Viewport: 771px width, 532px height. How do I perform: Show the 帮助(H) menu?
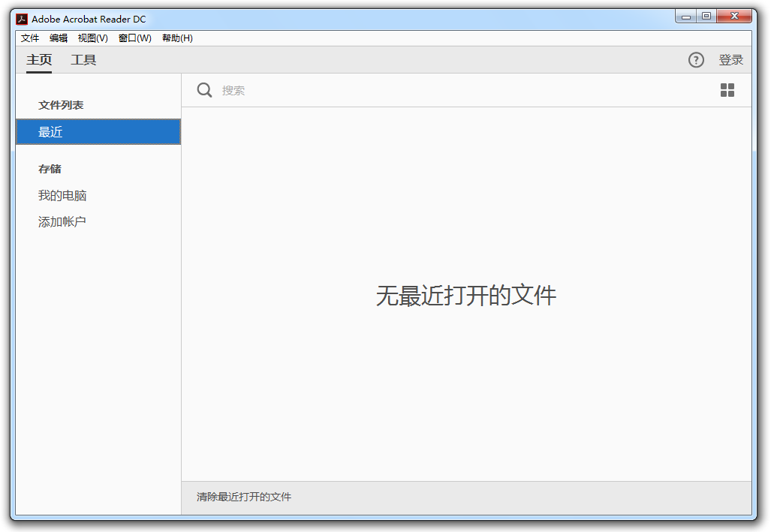(177, 38)
